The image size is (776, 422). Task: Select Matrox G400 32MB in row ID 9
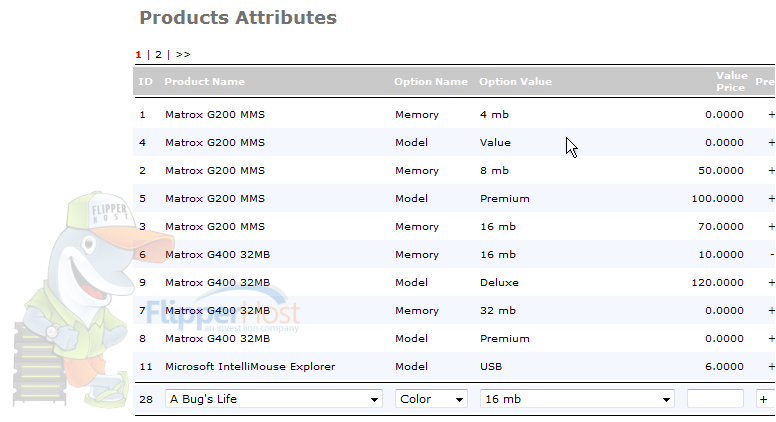217,282
